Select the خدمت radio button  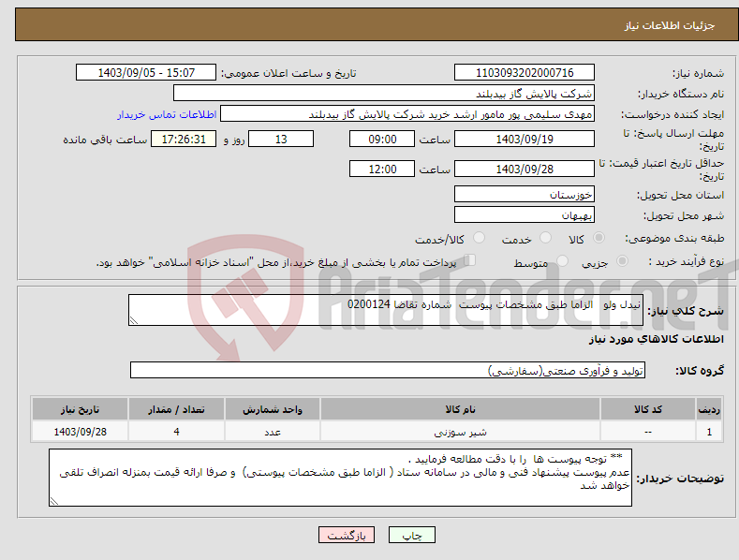click(x=545, y=238)
